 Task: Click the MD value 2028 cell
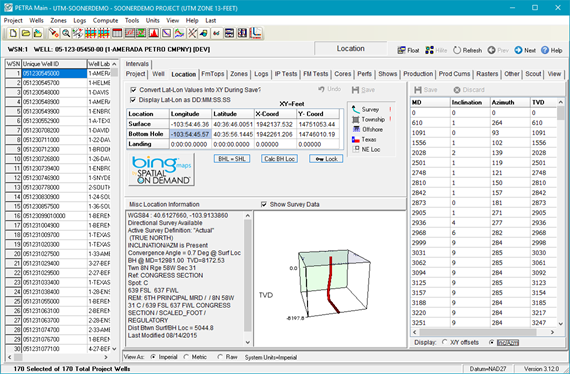pos(430,153)
